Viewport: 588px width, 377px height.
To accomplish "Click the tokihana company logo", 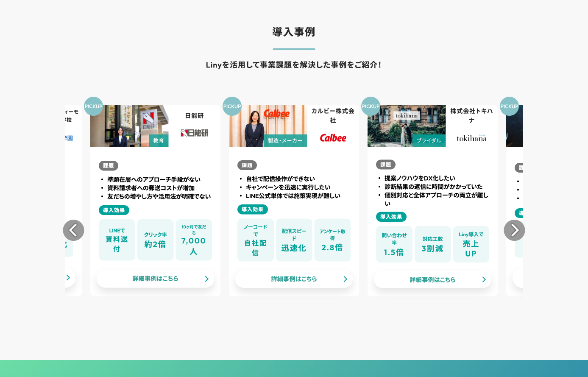I will click(471, 138).
